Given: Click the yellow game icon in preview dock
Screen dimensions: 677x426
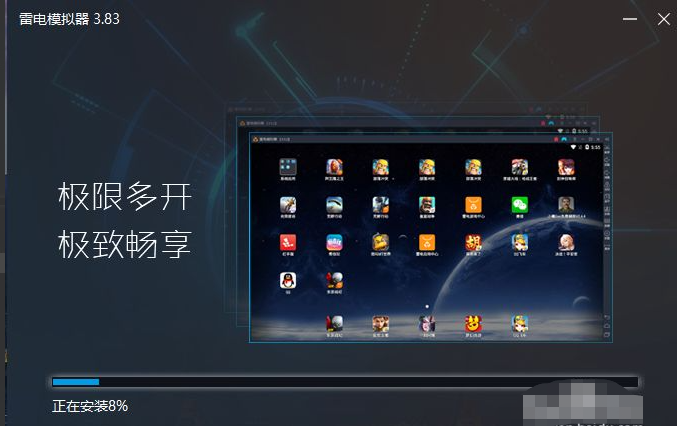Looking at the screenshot, I should tap(473, 323).
